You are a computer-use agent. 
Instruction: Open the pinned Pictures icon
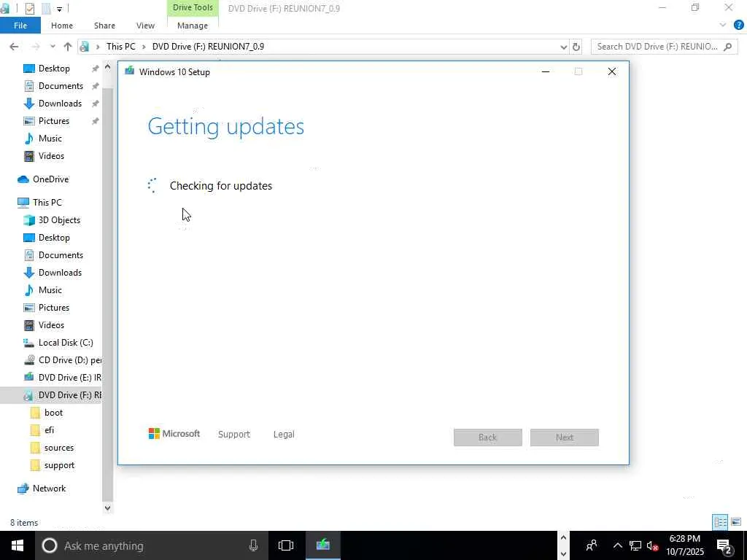click(29, 121)
